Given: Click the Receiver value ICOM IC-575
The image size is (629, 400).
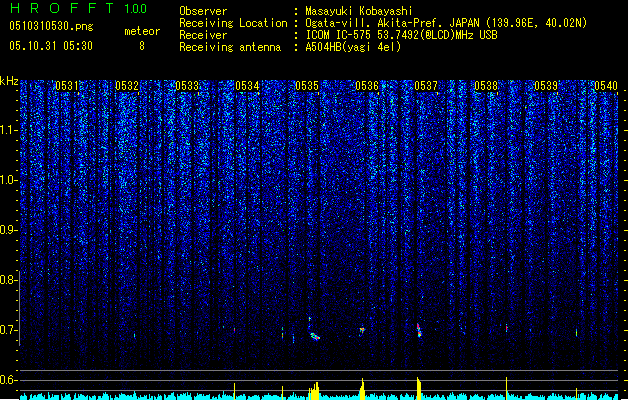Looking at the screenshot, I should (x=339, y=35).
